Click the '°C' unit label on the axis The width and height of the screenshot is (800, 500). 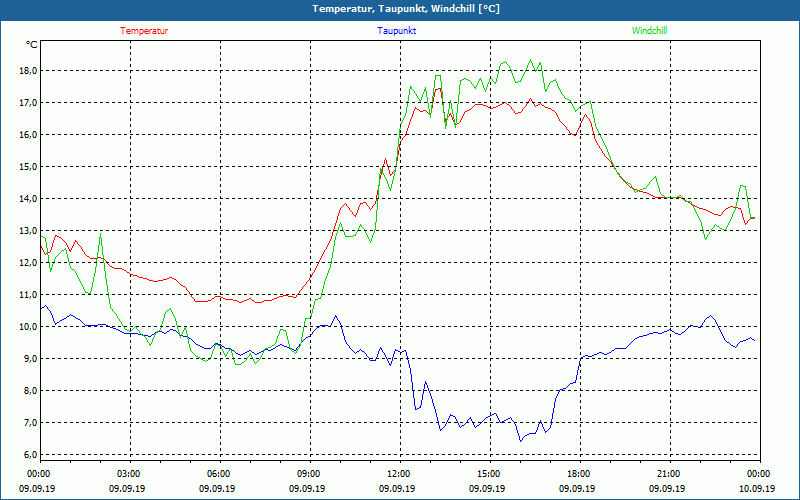pyautogui.click(x=32, y=45)
